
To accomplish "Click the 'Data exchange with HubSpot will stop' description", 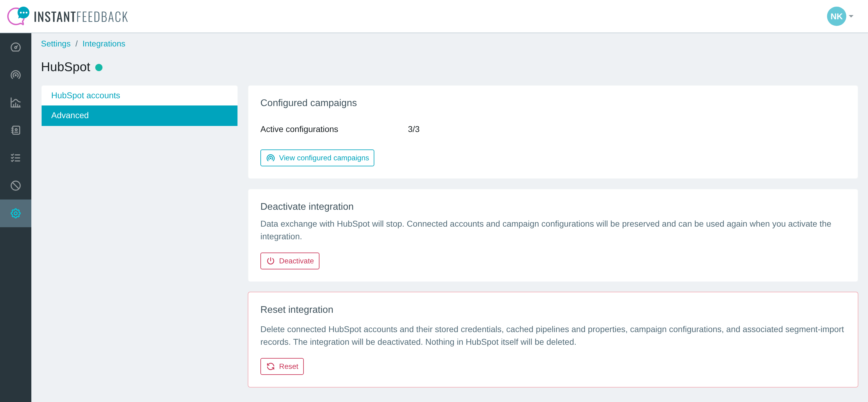I will click(x=546, y=230).
